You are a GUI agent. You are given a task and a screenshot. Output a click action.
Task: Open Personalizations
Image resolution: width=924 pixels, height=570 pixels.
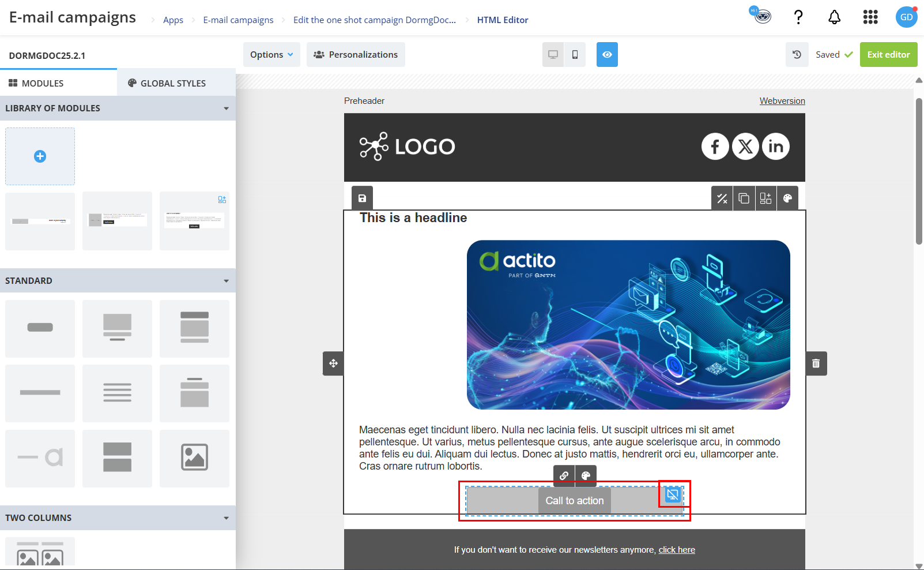coord(356,55)
